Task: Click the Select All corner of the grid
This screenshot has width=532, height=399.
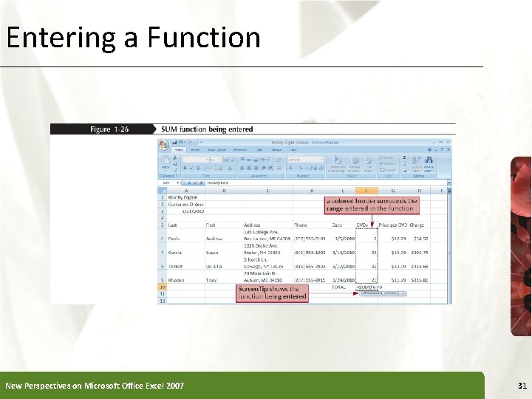Action: pyautogui.click(x=163, y=191)
